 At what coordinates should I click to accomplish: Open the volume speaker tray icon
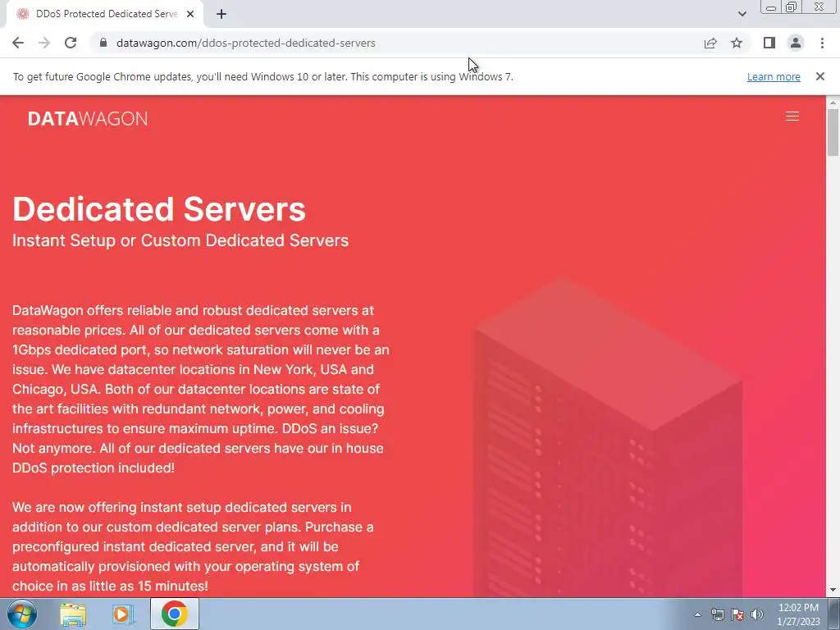757,614
